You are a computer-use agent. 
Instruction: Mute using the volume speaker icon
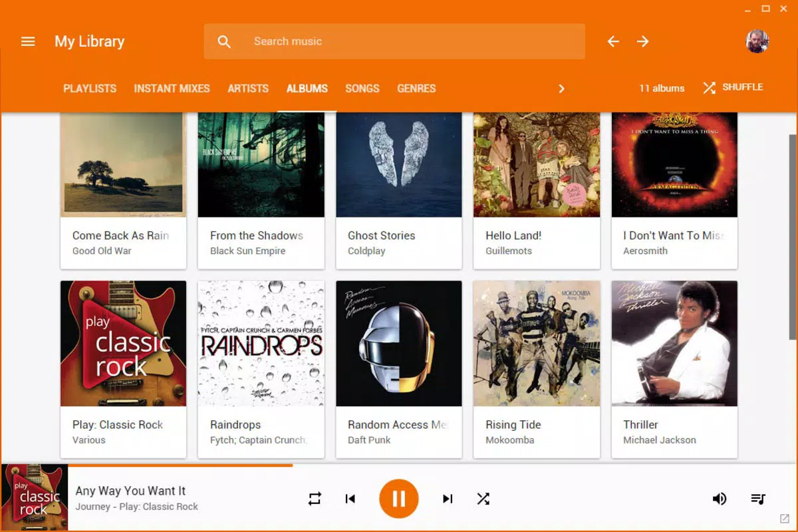720,499
